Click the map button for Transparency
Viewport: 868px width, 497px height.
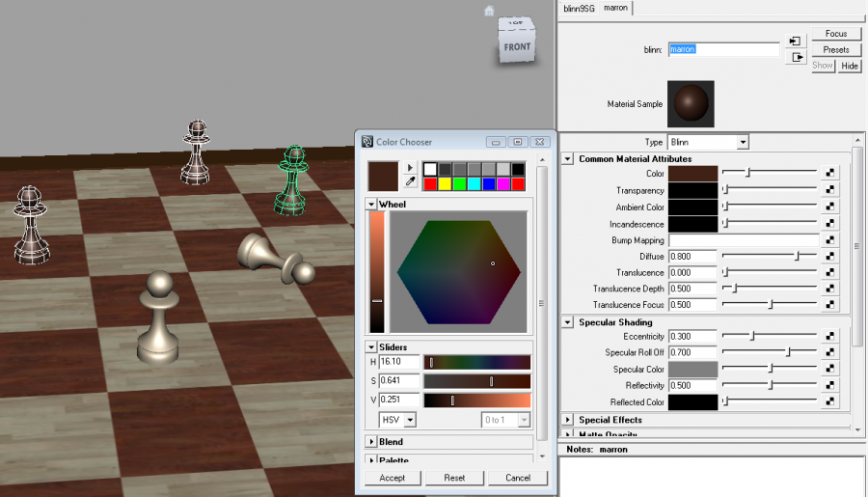[828, 190]
